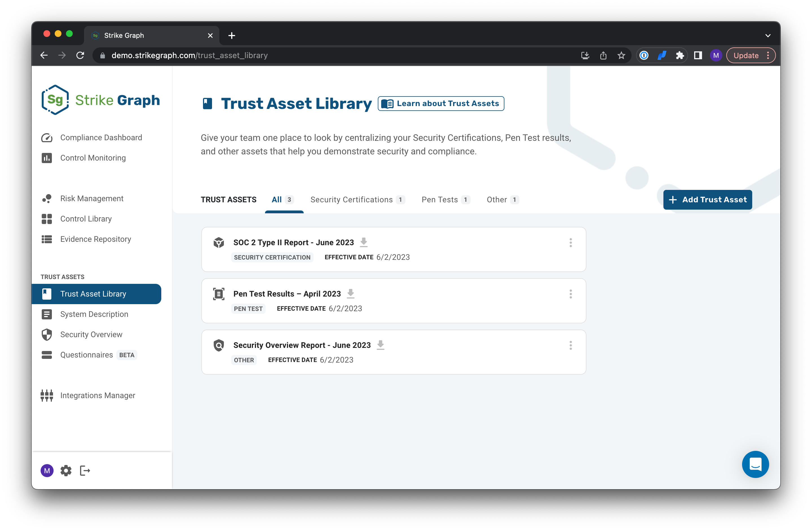Viewport: 812px width, 531px height.
Task: Open options menu for Security Overview Report
Action: pos(570,345)
